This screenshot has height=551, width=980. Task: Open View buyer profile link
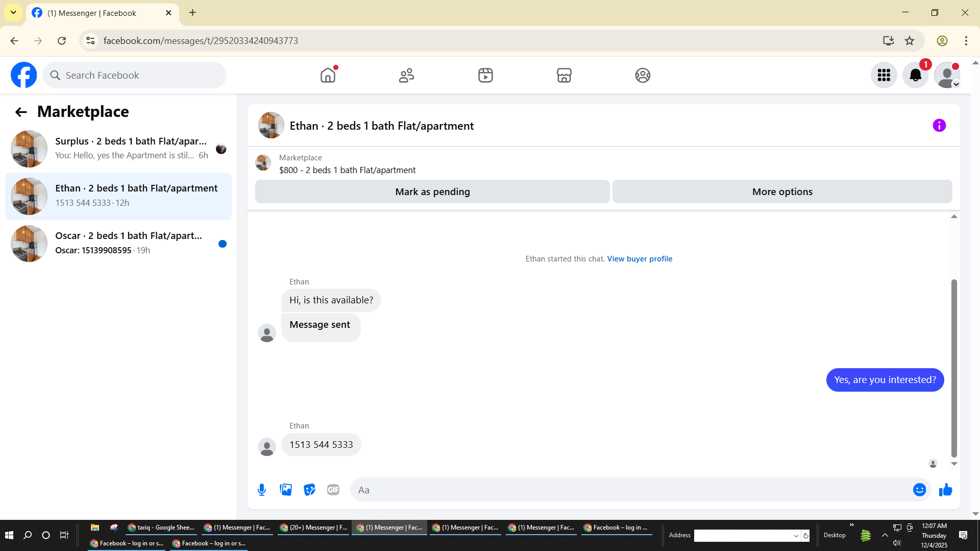tap(640, 259)
